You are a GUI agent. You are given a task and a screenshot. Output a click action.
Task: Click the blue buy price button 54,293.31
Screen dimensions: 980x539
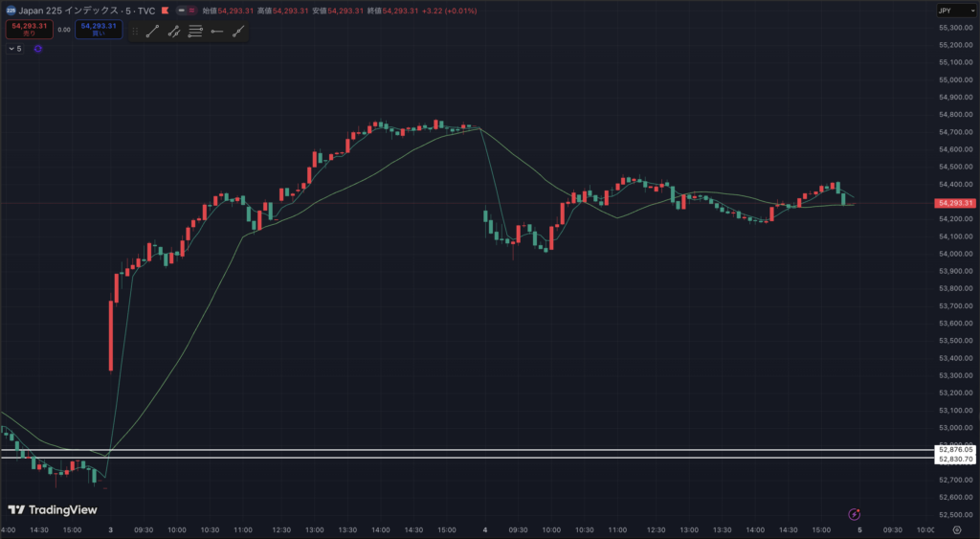pyautogui.click(x=99, y=30)
